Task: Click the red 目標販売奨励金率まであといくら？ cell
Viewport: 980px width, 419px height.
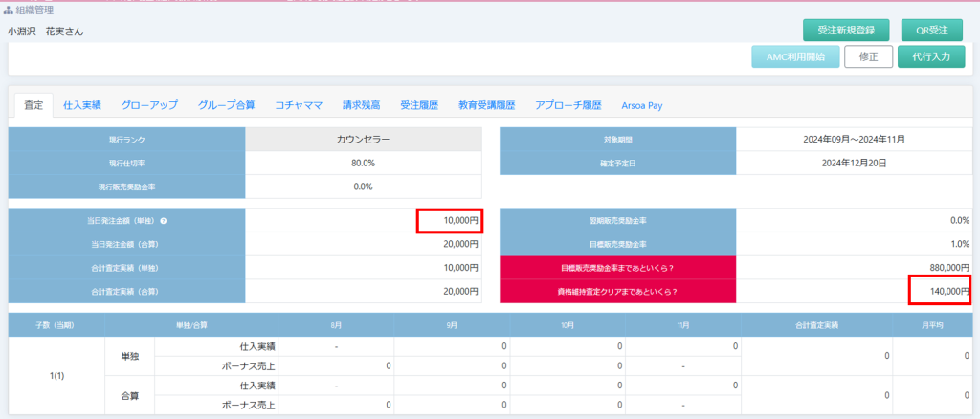Action: 617,268
